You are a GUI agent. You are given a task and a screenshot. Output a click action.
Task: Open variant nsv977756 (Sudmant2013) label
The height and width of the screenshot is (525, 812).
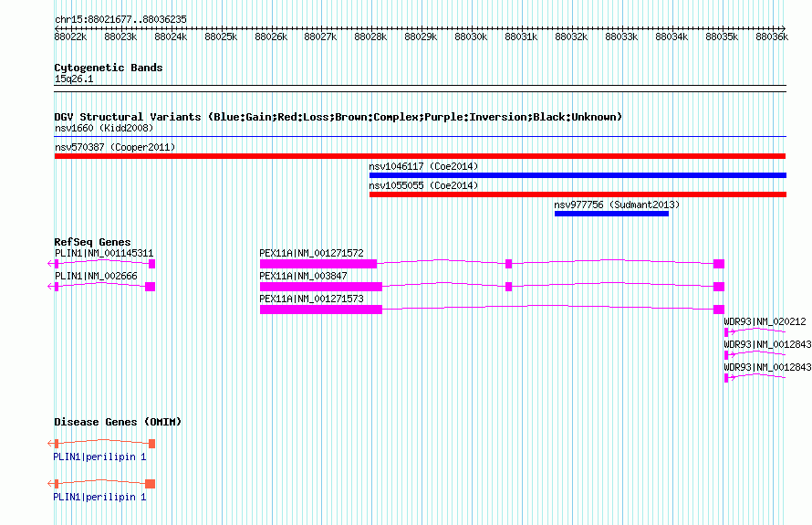(617, 205)
